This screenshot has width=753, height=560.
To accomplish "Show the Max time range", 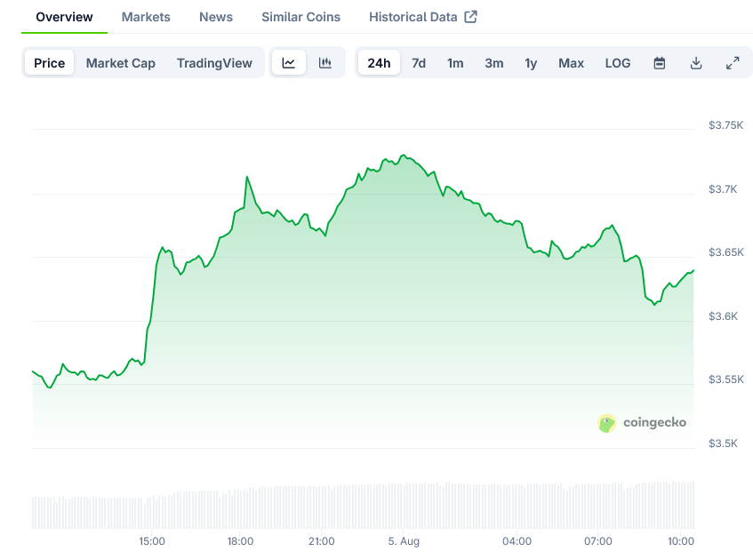I will click(571, 63).
